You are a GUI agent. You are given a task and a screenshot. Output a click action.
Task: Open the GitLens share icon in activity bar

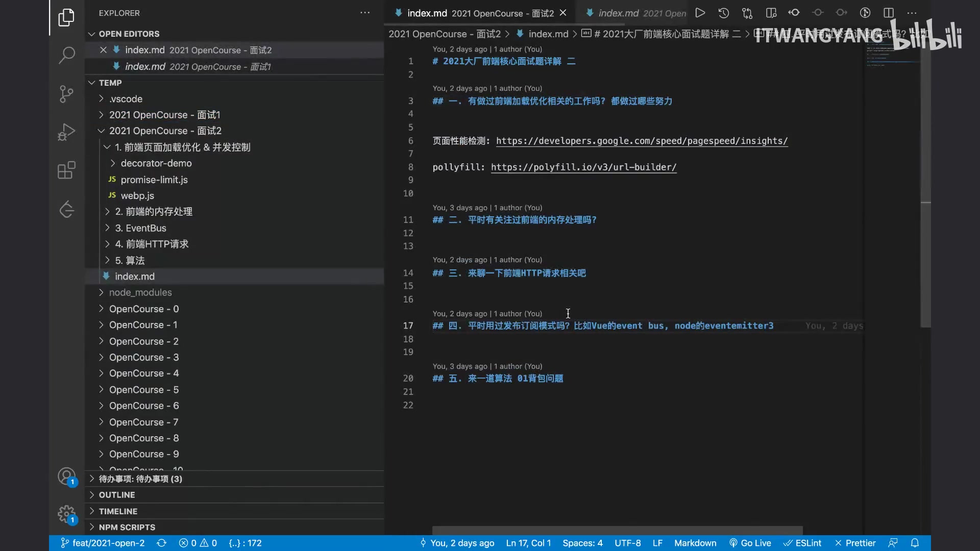pos(66,209)
